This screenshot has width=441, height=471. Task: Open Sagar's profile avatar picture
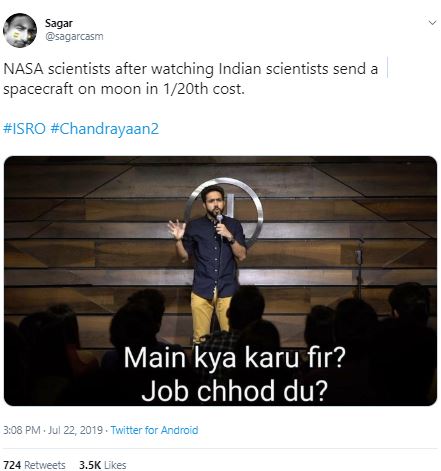[20, 30]
